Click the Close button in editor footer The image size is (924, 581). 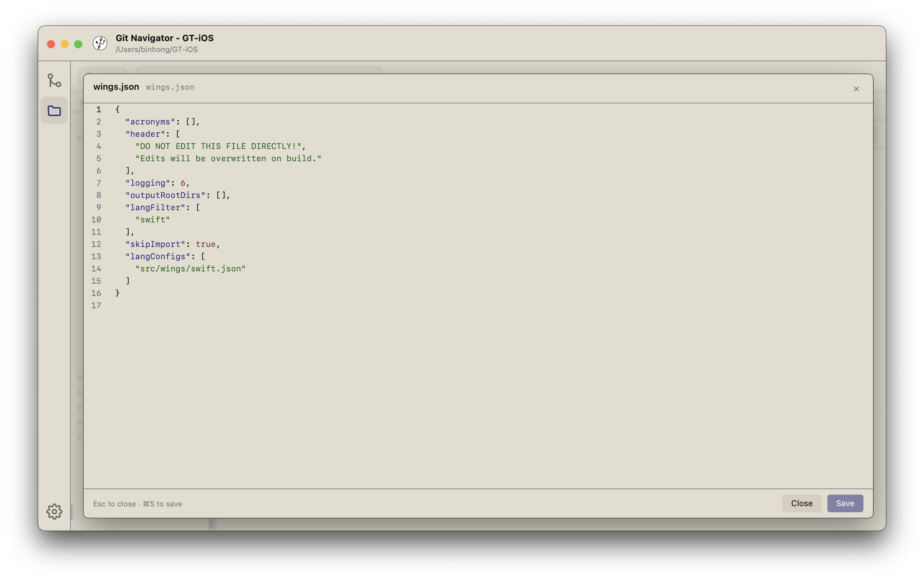click(x=802, y=503)
